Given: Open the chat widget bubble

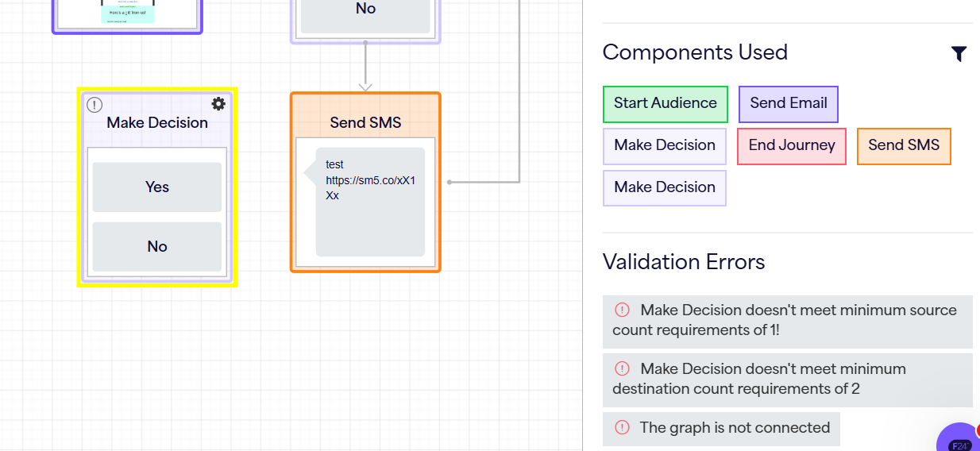Looking at the screenshot, I should click(x=961, y=441).
